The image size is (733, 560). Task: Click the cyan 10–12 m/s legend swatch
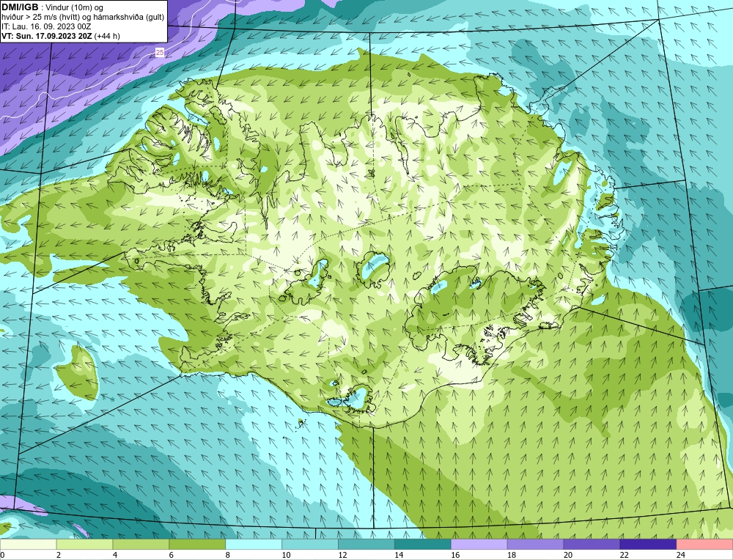pyautogui.click(x=310, y=544)
